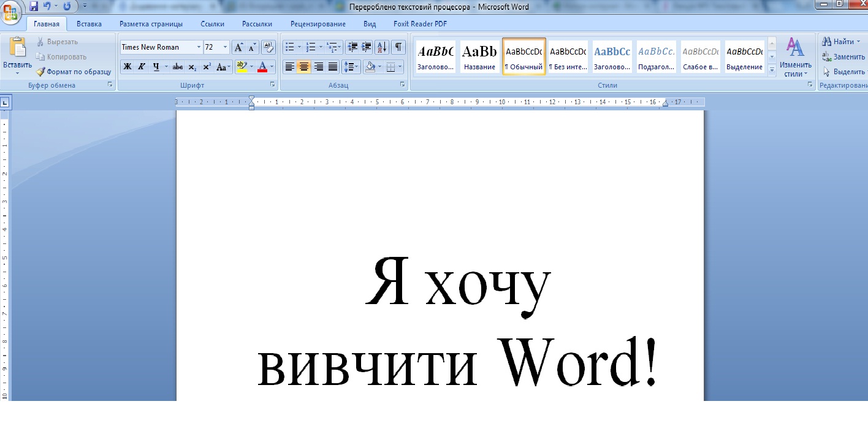The height and width of the screenshot is (431, 868).
Task: Open the quick access toolbar customize arrow
Action: [85, 6]
